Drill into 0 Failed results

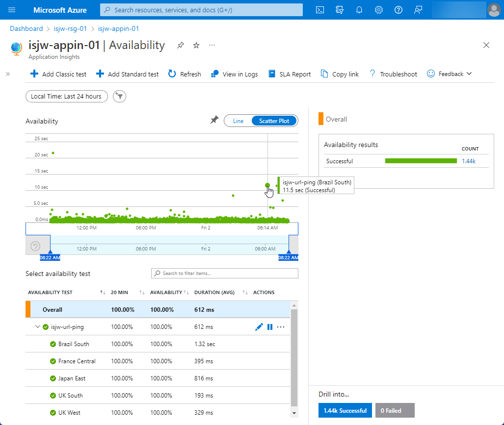(x=395, y=411)
